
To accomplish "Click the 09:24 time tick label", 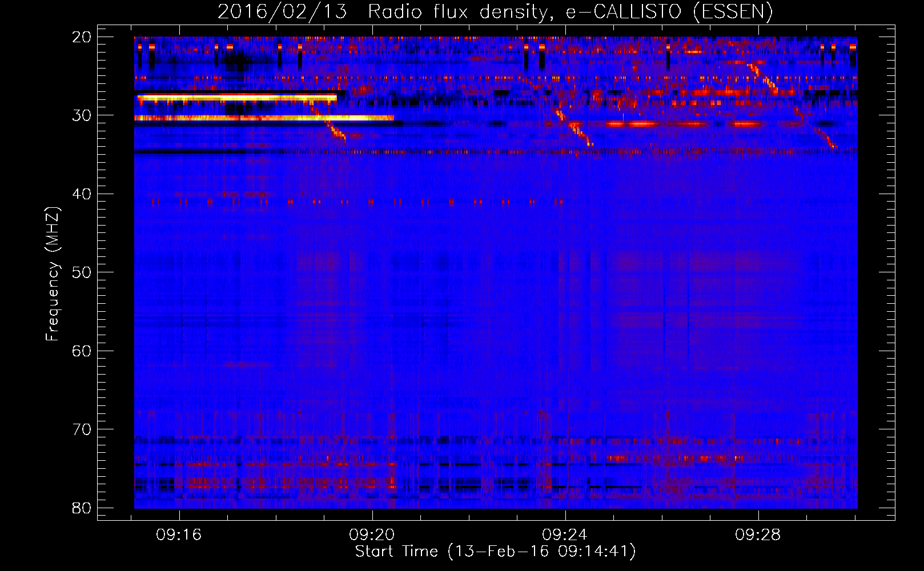I will [565, 535].
